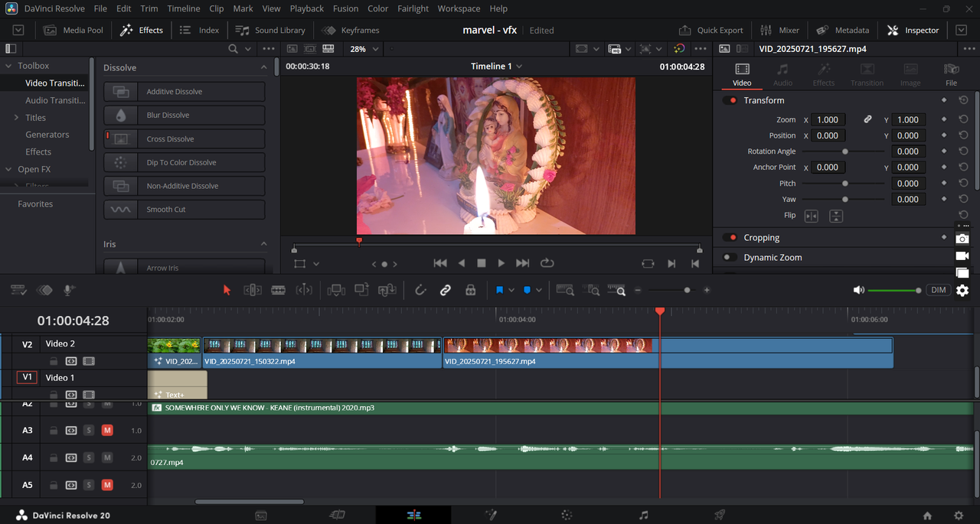Flip the clip vertically
Screen dimensions: 980x524
click(836, 216)
